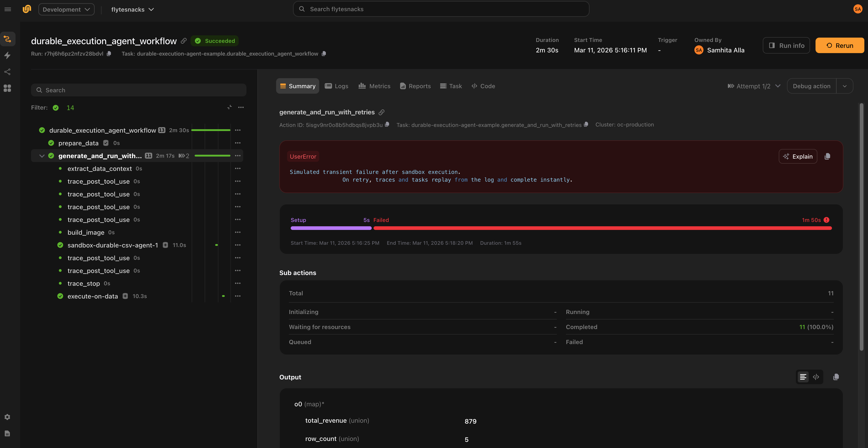
Task: Click the orange Rerun button
Action: (840, 45)
